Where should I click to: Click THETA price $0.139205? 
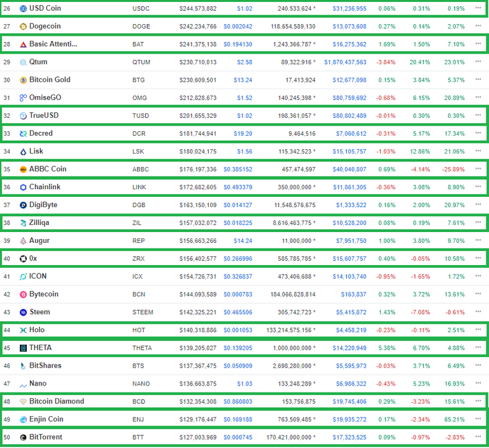[x=238, y=348]
